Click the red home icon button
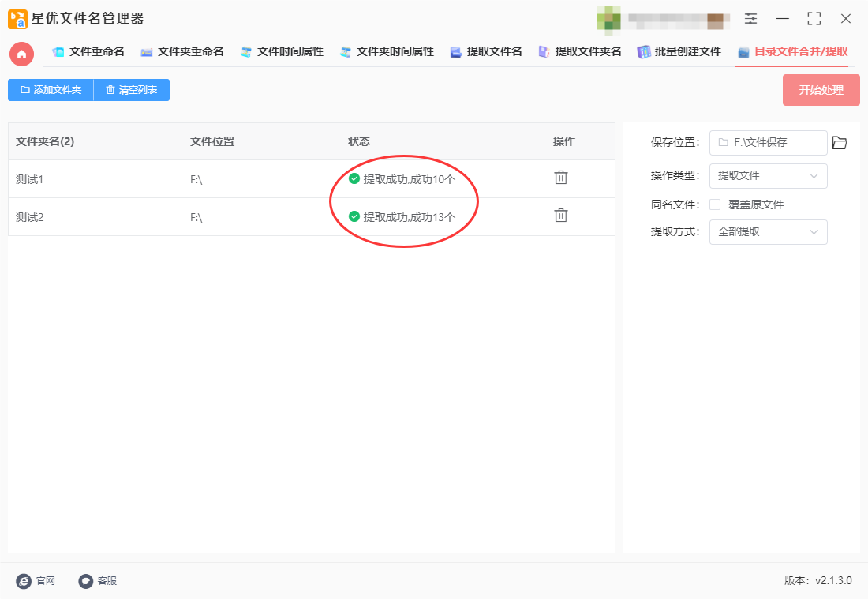This screenshot has height=600, width=868. click(21, 54)
